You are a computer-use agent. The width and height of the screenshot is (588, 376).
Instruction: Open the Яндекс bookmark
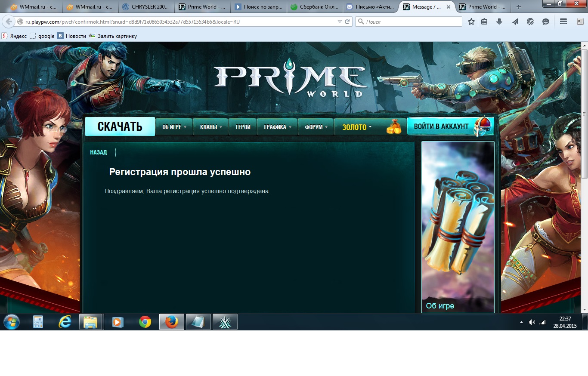pos(14,36)
